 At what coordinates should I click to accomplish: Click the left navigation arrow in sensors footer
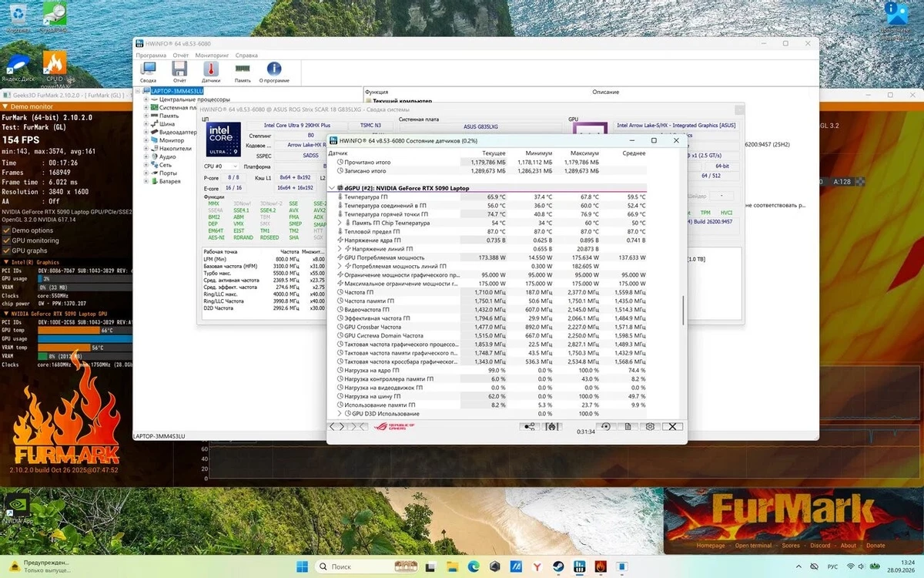tap(333, 426)
